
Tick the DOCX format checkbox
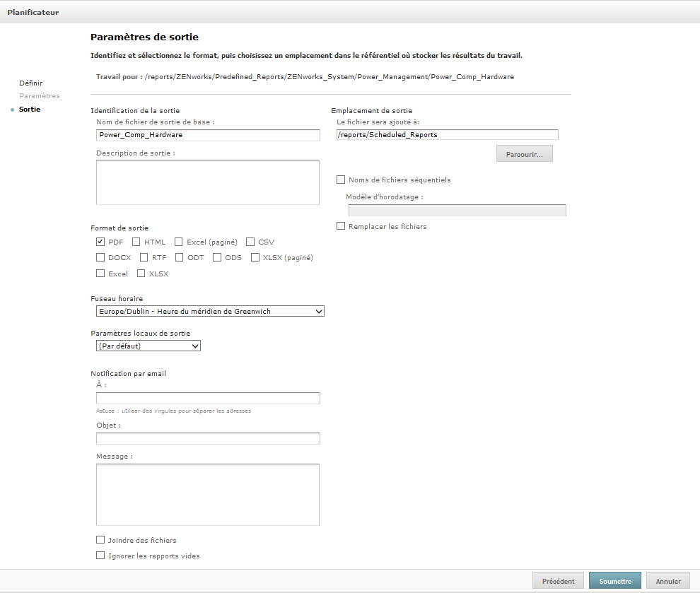click(x=100, y=257)
